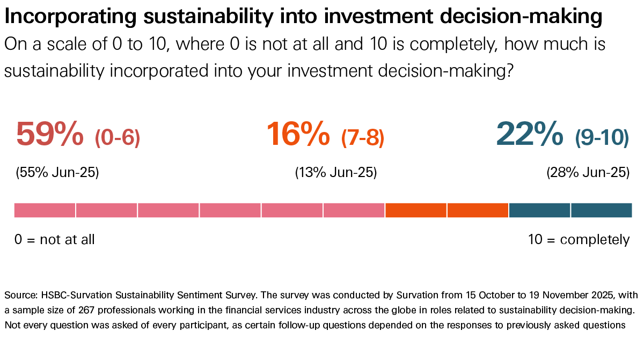Click the '(28% Jun-25)' comparison text
The image size is (644, 338).
pos(588,173)
